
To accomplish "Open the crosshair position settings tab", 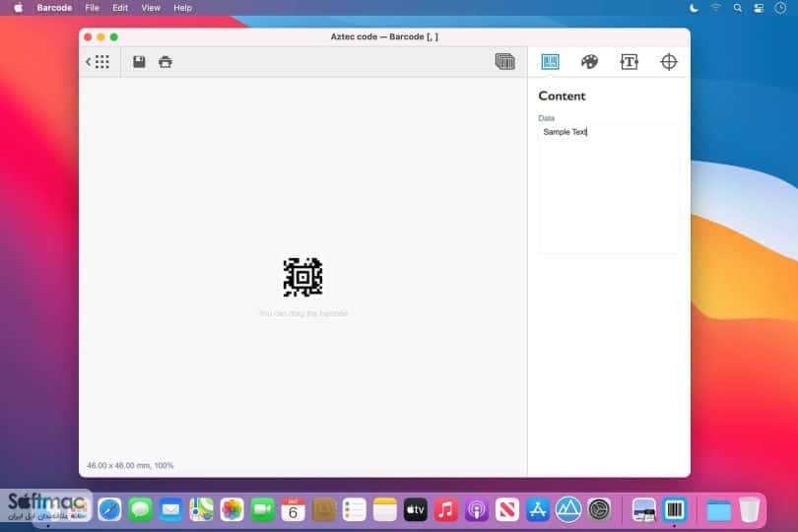I will [x=669, y=62].
